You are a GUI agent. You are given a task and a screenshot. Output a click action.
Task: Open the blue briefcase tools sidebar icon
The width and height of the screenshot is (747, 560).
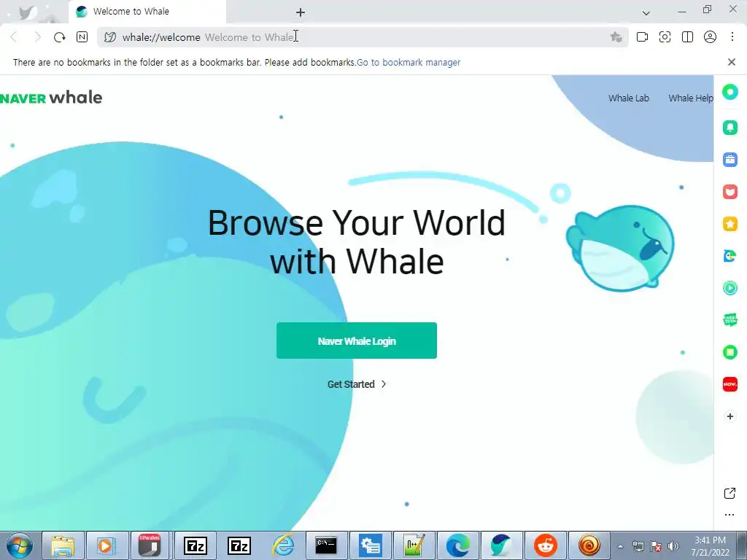729,160
